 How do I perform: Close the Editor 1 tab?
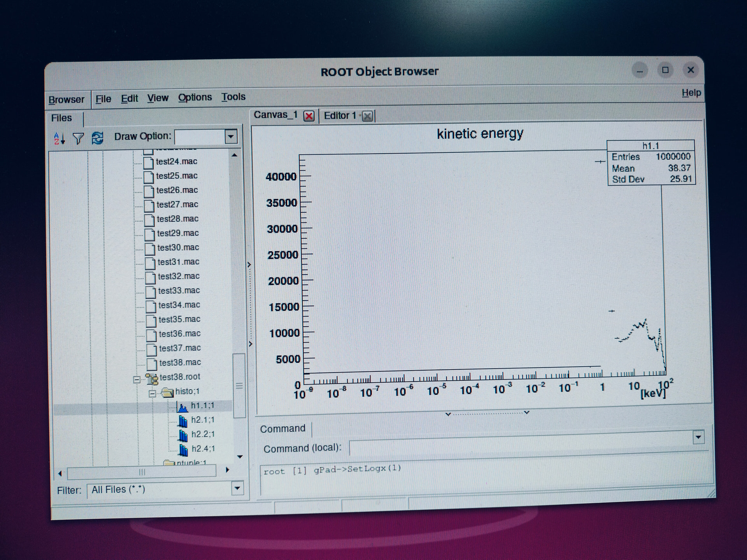click(367, 116)
